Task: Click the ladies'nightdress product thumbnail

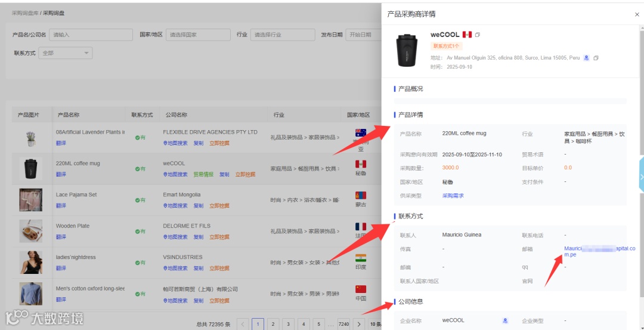Action: (30, 263)
